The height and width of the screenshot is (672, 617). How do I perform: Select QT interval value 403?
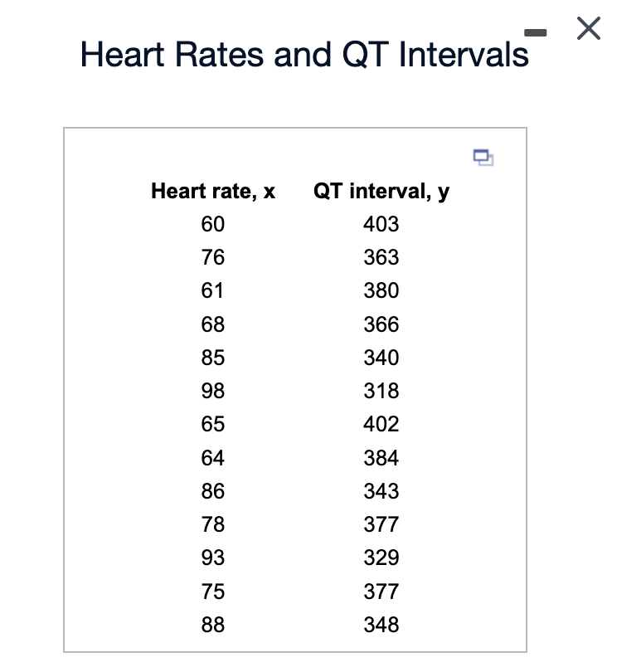tap(381, 224)
